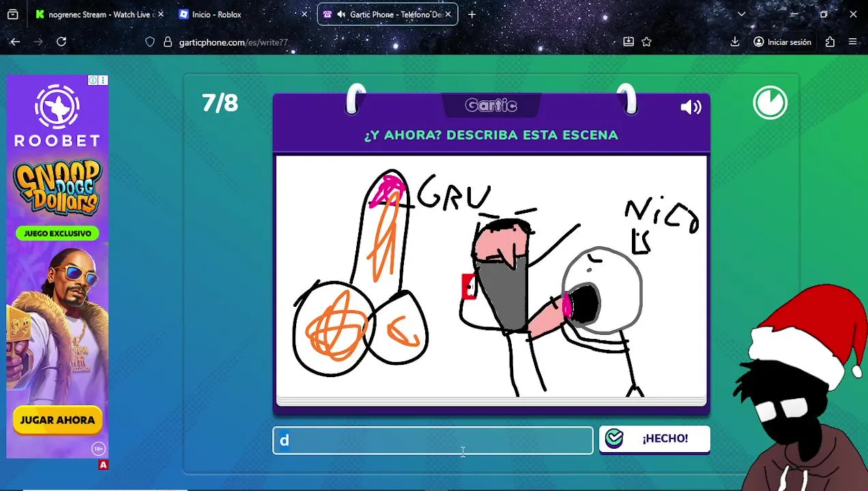Image resolution: width=868 pixels, height=491 pixels.
Task: Open ad info icon on Roobet banner
Action: (93, 80)
